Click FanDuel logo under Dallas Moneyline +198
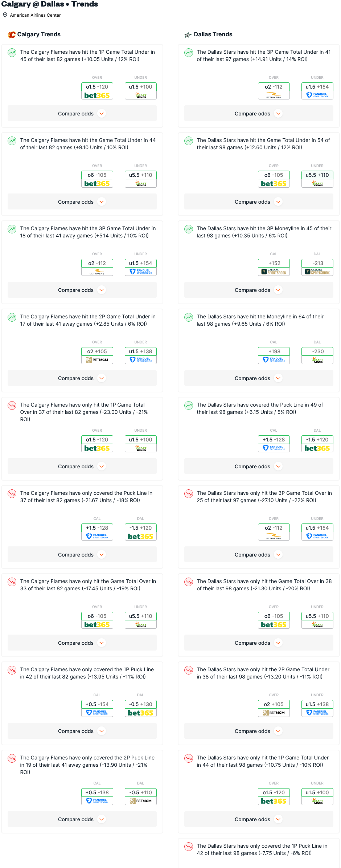This screenshot has width=341, height=868. coord(274,360)
